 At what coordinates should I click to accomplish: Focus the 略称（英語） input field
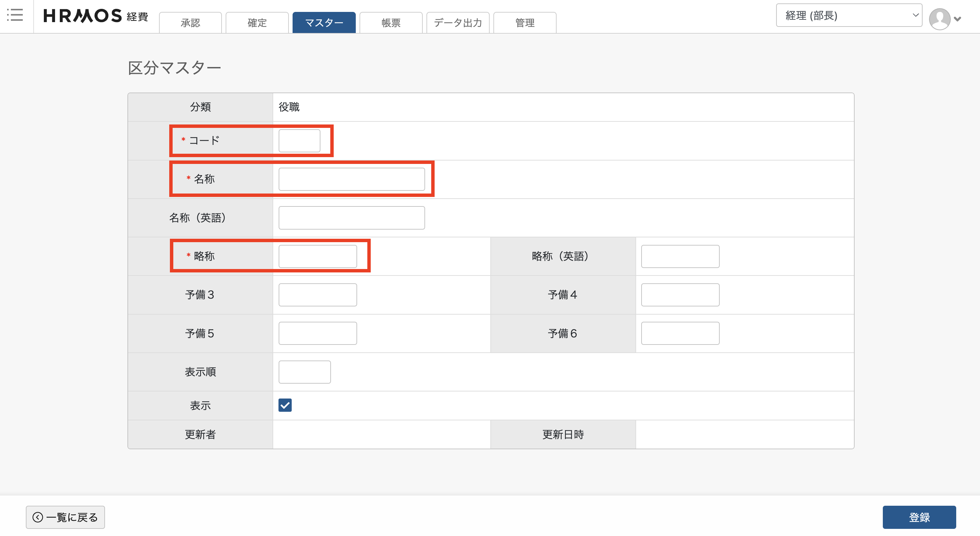(x=680, y=256)
